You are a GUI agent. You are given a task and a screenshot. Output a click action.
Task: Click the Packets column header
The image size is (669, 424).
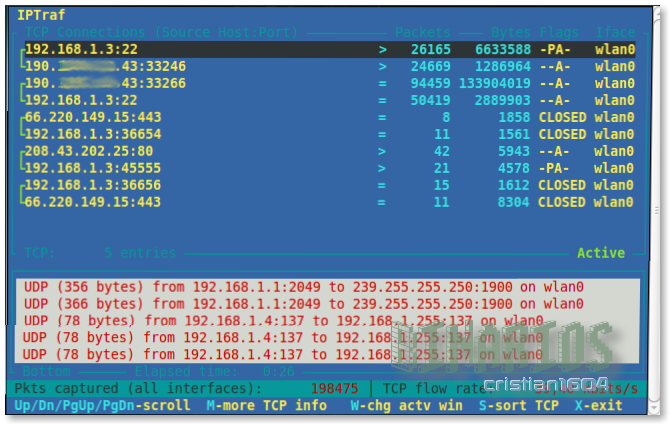point(423,33)
